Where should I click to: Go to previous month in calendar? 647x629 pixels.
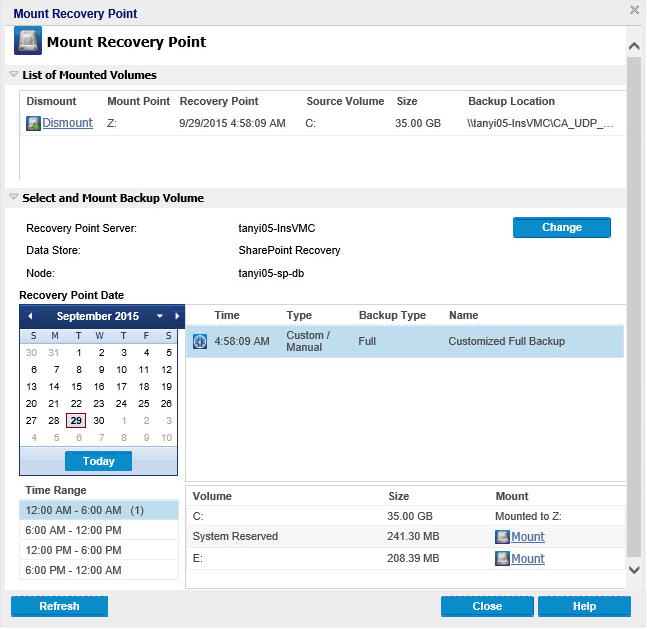coord(30,316)
